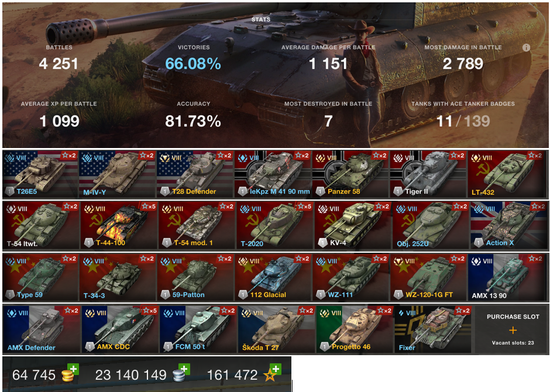
Task: Select the Tiger II tank
Action: (428, 174)
